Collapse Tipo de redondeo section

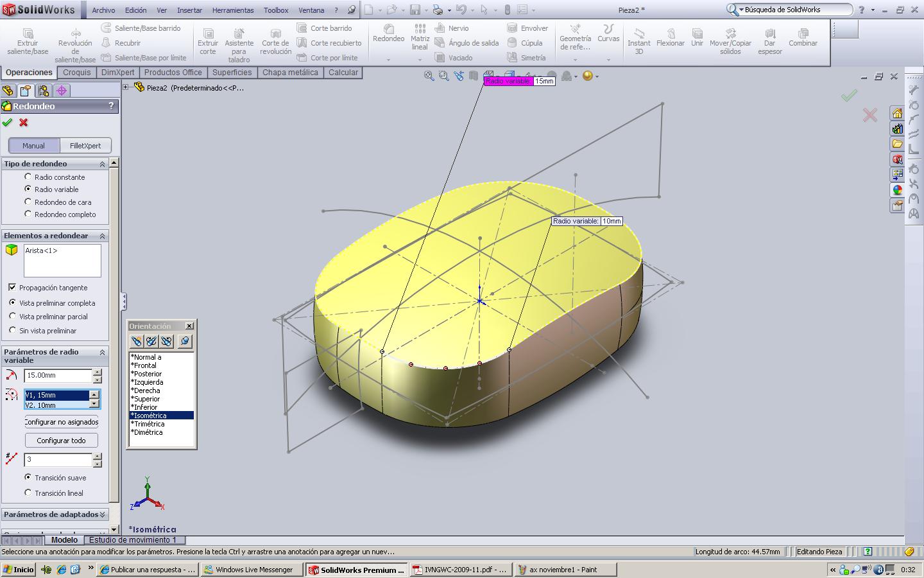pyautogui.click(x=102, y=164)
